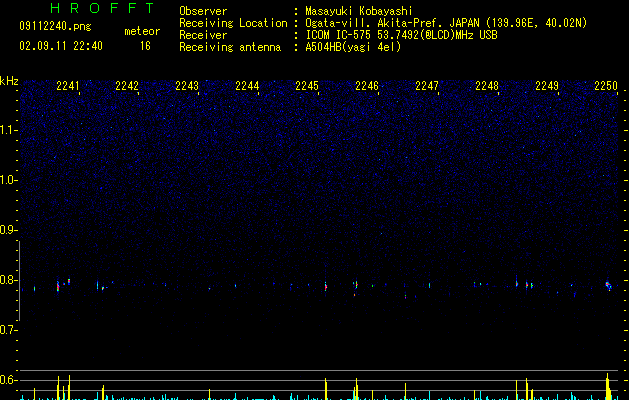Click the frequency text 53.7492(@LCD)MHz USB
The height and width of the screenshot is (400, 629).
[437, 35]
